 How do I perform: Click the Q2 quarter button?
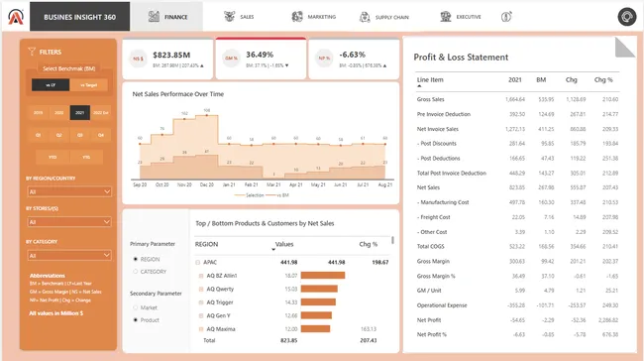click(x=59, y=135)
